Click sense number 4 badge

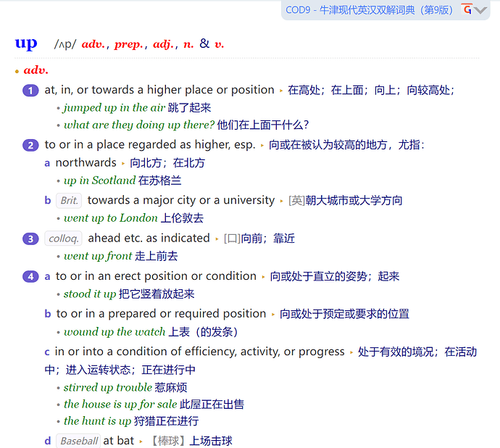pos(30,276)
